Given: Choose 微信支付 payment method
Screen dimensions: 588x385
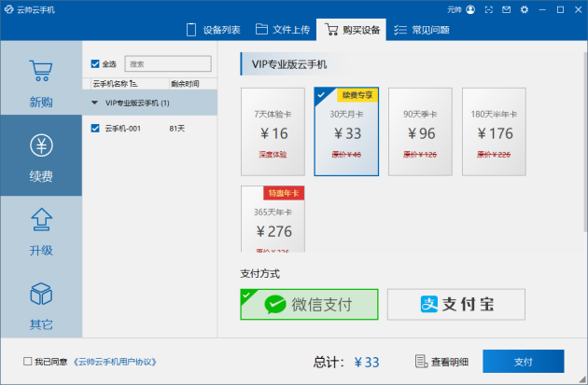Looking at the screenshot, I should click(309, 305).
